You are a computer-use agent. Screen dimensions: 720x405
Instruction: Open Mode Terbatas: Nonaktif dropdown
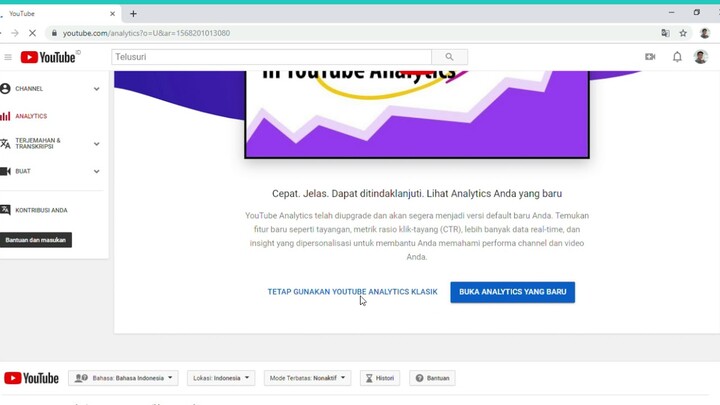307,378
